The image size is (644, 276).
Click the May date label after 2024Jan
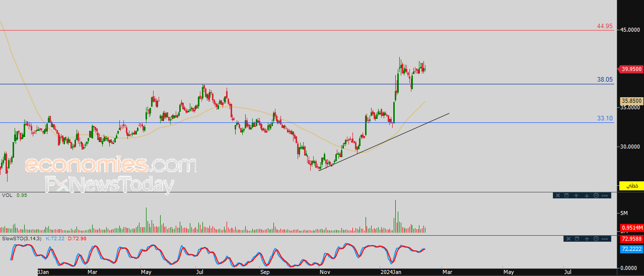[x=509, y=272]
